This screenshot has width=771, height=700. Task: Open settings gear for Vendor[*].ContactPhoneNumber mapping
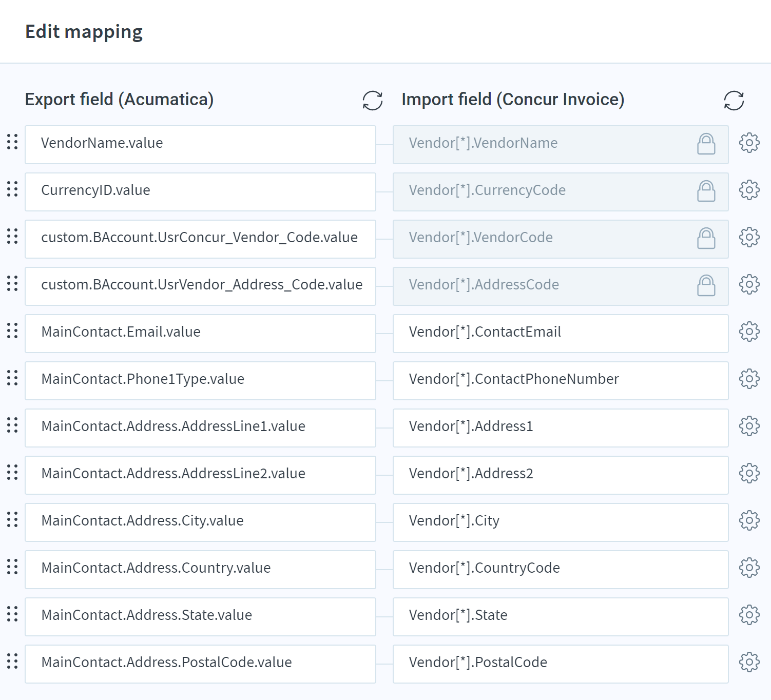pyautogui.click(x=749, y=379)
